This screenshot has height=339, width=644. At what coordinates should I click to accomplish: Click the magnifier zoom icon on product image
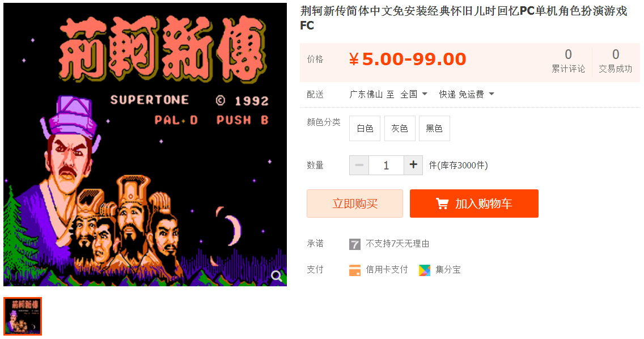[277, 276]
